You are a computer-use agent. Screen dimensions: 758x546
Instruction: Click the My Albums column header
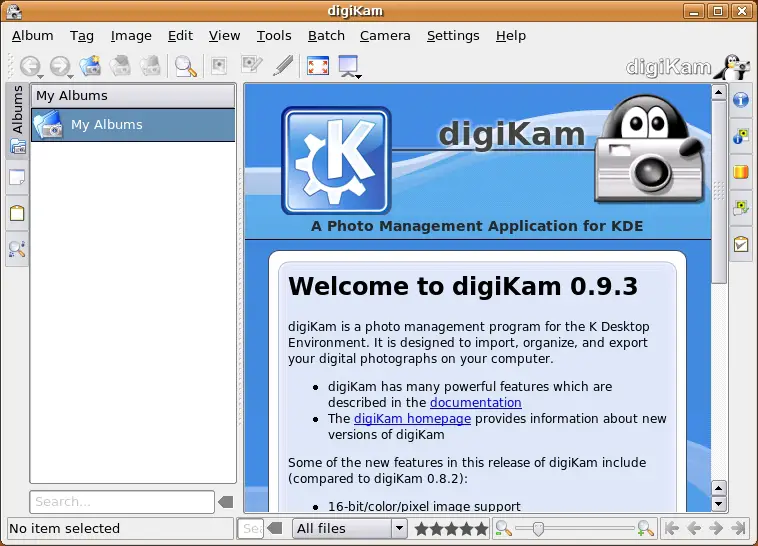point(133,96)
